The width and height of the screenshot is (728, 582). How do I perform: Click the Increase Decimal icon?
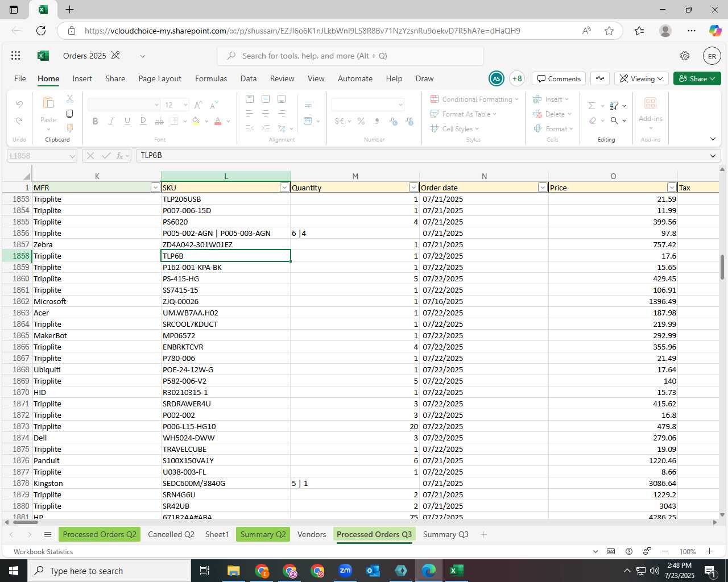pos(394,121)
